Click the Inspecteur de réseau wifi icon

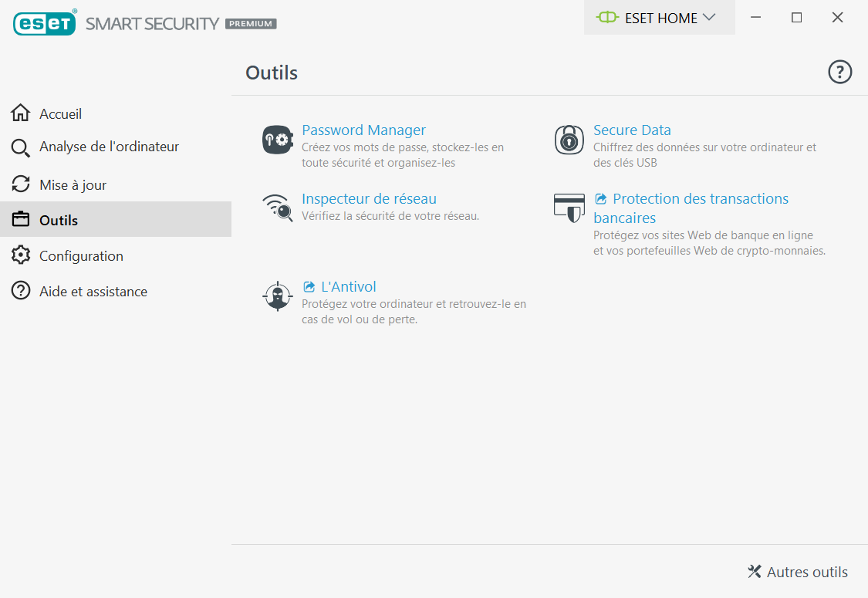pyautogui.click(x=277, y=208)
